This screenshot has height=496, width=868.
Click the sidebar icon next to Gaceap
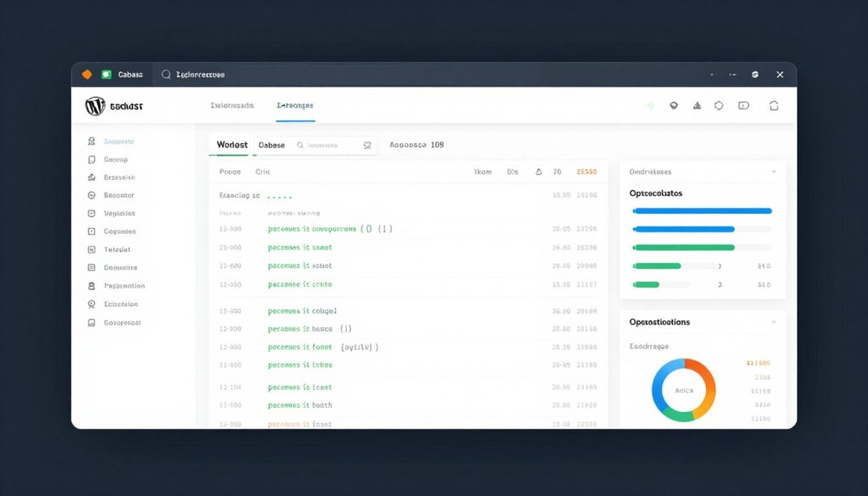[x=92, y=159]
